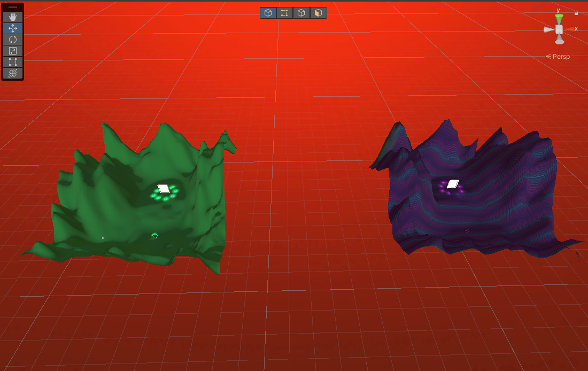Select the white quad on green terrain
The image size is (588, 371).
coord(164,189)
